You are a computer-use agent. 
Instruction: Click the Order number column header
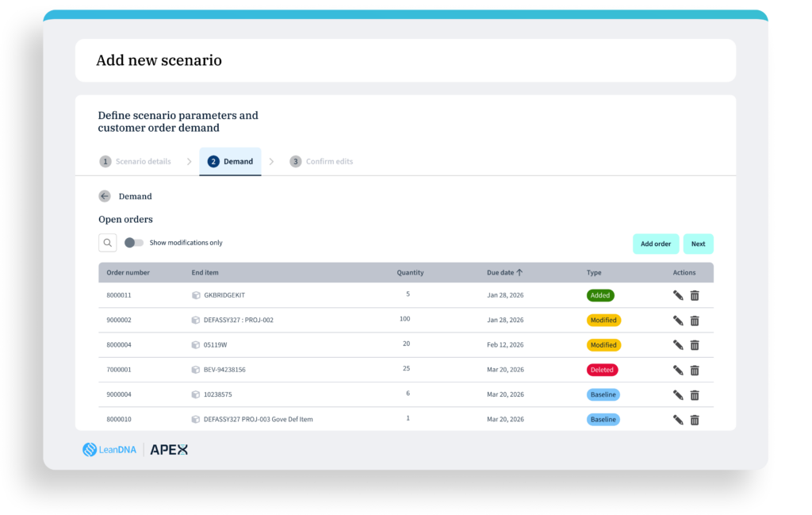tap(128, 272)
